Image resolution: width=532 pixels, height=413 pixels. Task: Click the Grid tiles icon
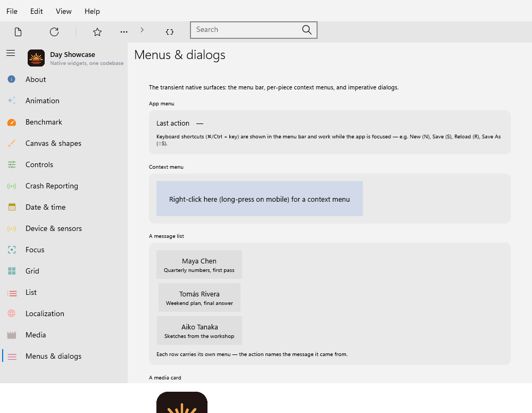pyautogui.click(x=12, y=271)
